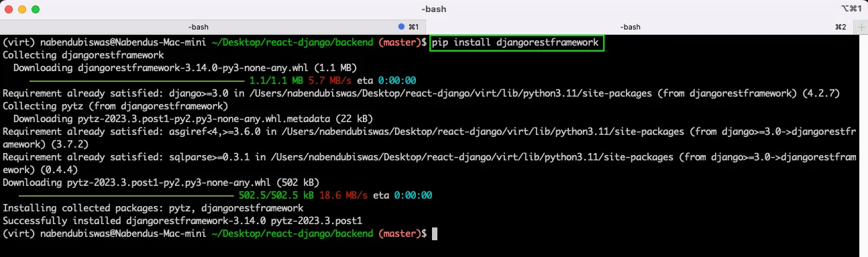
Task: Click the block cursor at the last prompt
Action: tap(435, 234)
